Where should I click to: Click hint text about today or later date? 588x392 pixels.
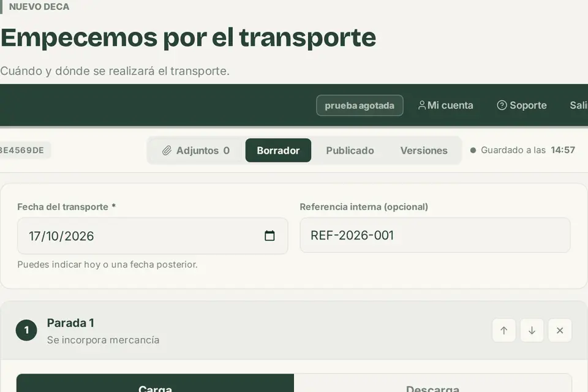tap(107, 265)
